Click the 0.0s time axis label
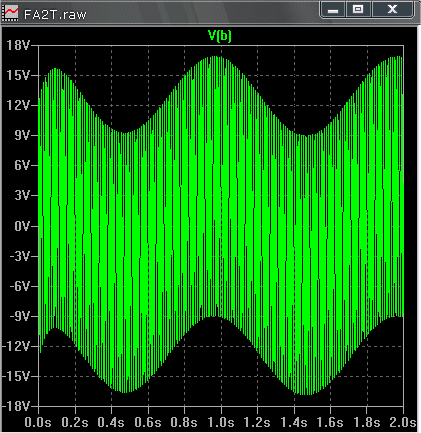Screen dimensions: 421x433 click(x=38, y=423)
